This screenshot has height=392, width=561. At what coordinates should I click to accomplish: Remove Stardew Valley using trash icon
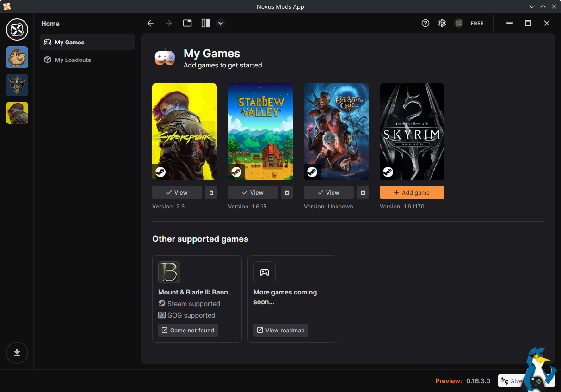click(287, 192)
